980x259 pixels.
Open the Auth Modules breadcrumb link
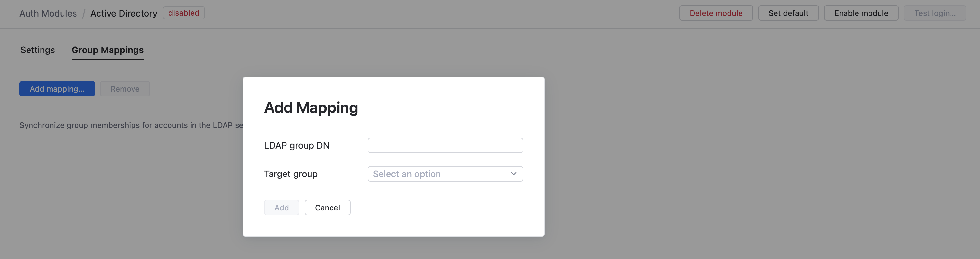pyautogui.click(x=48, y=13)
